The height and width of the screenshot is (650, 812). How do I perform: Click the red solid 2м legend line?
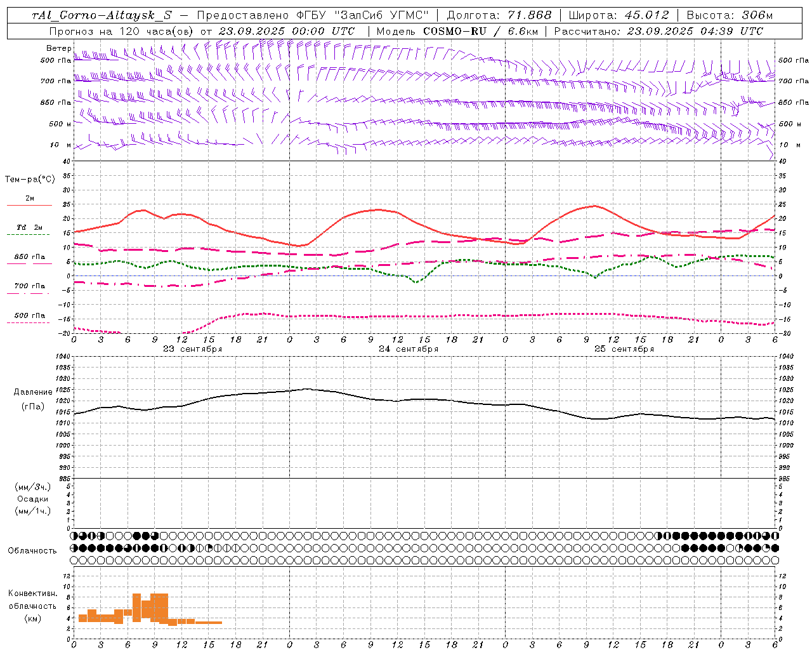coord(29,205)
